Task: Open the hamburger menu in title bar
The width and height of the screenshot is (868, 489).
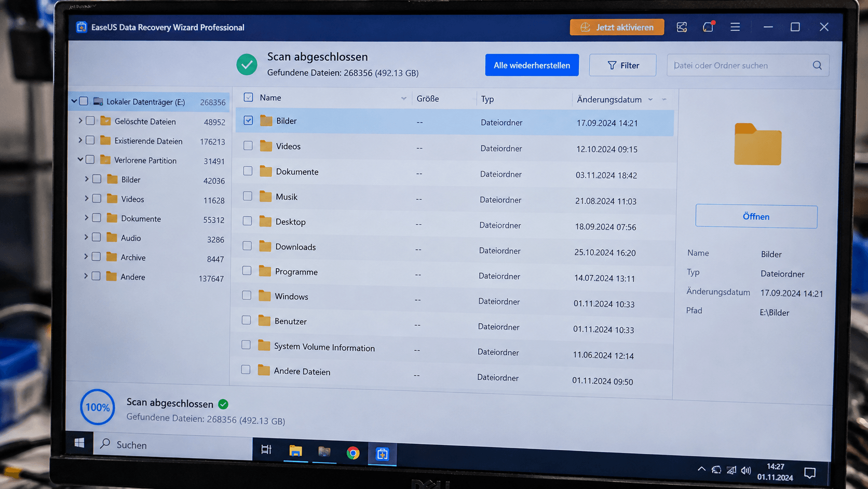Action: tap(735, 27)
